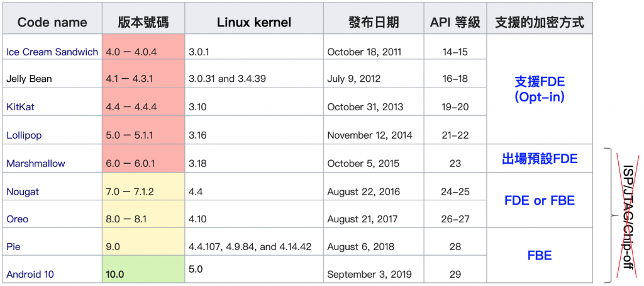Select version cell 6.0 — 6.0.1
Viewport: 644px width, 286px height.
pos(143,158)
